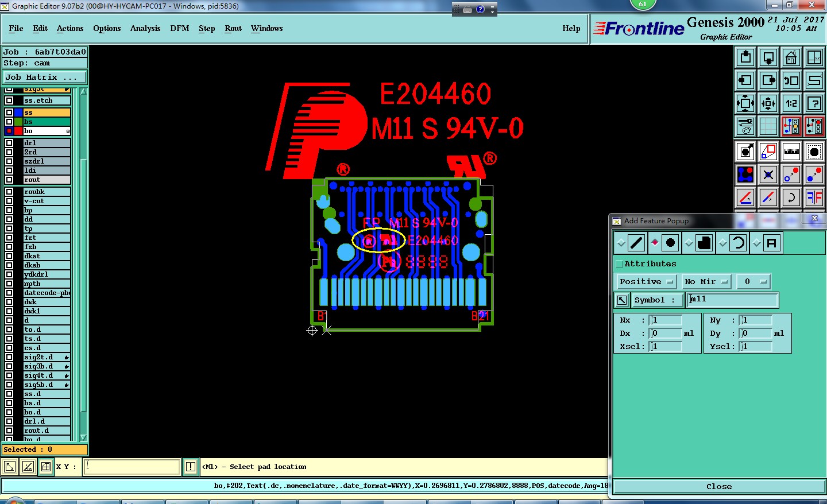The height and width of the screenshot is (504, 827).
Task: Open the Help menu
Action: (x=571, y=28)
